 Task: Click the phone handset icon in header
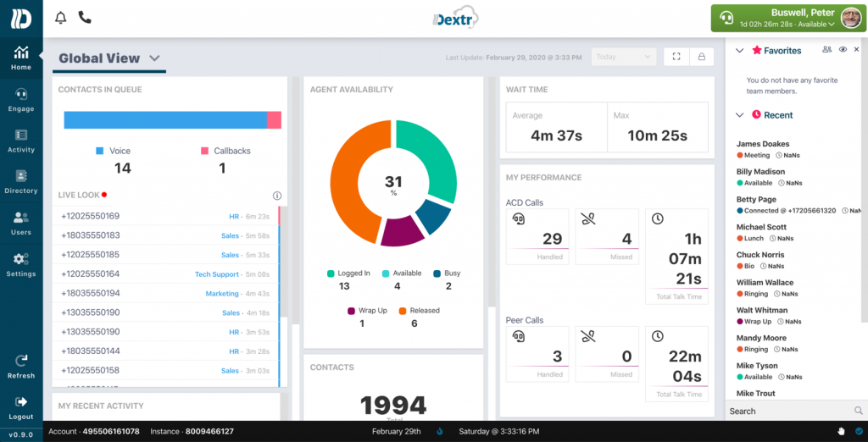coord(85,17)
